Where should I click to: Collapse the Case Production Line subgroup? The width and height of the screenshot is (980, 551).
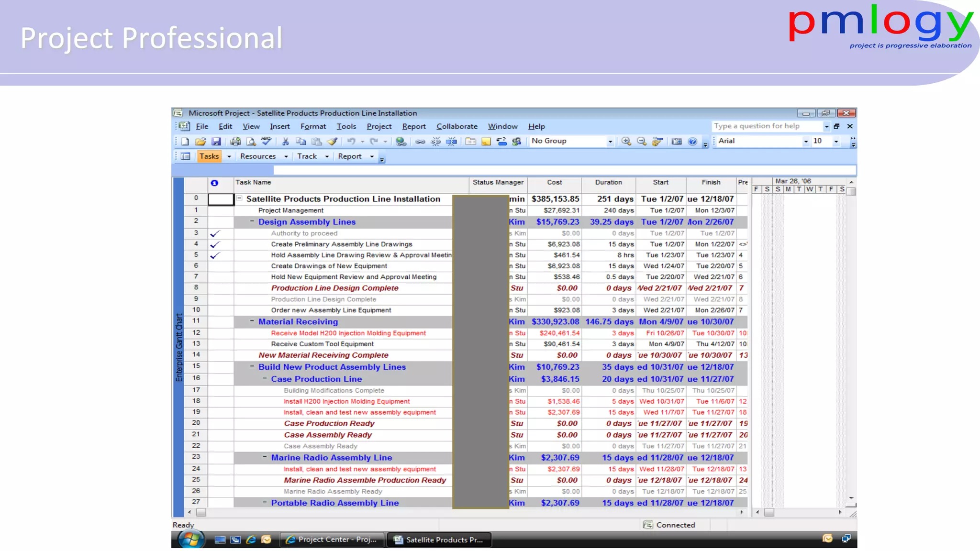coord(265,378)
